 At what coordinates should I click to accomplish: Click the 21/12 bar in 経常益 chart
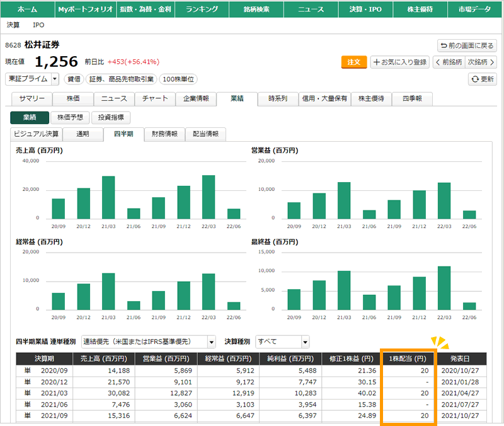coord(183,296)
